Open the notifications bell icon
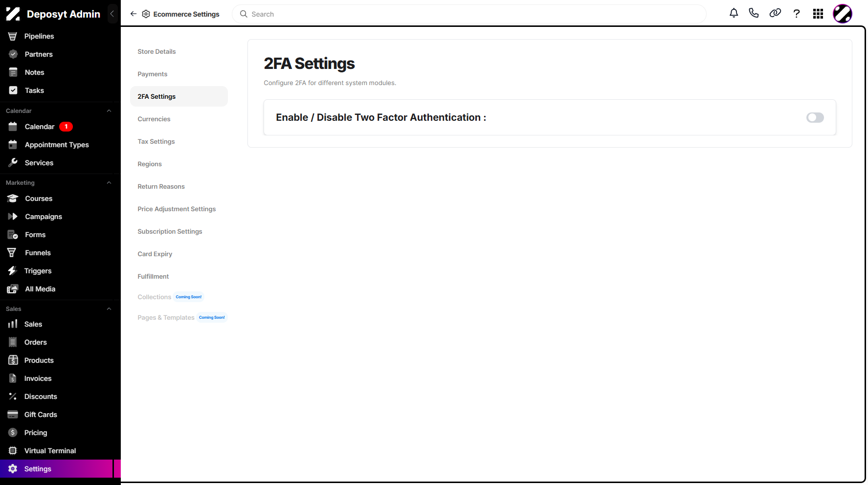Screen dimensions: 868x485 734,14
